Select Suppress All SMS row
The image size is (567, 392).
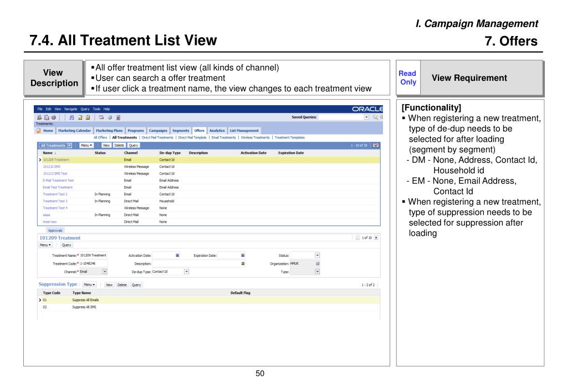(208, 307)
